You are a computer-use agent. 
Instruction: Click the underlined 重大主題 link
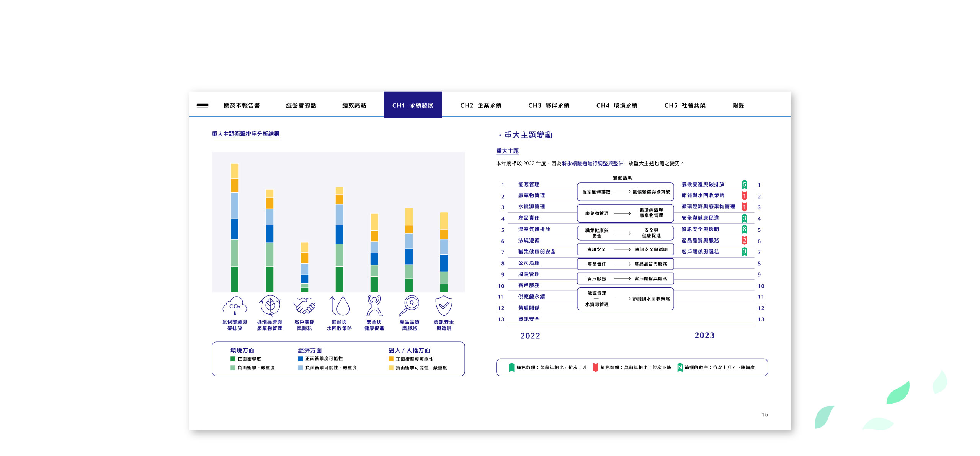[x=507, y=151]
